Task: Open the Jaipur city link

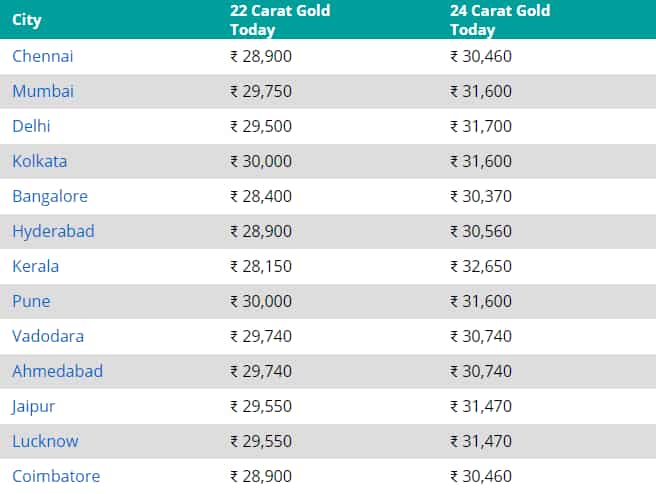Action: pos(33,407)
